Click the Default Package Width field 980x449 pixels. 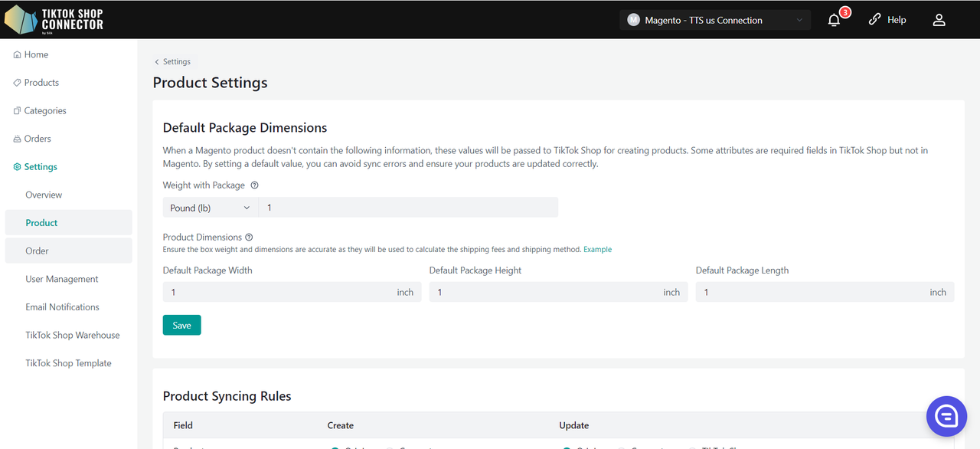click(279, 292)
